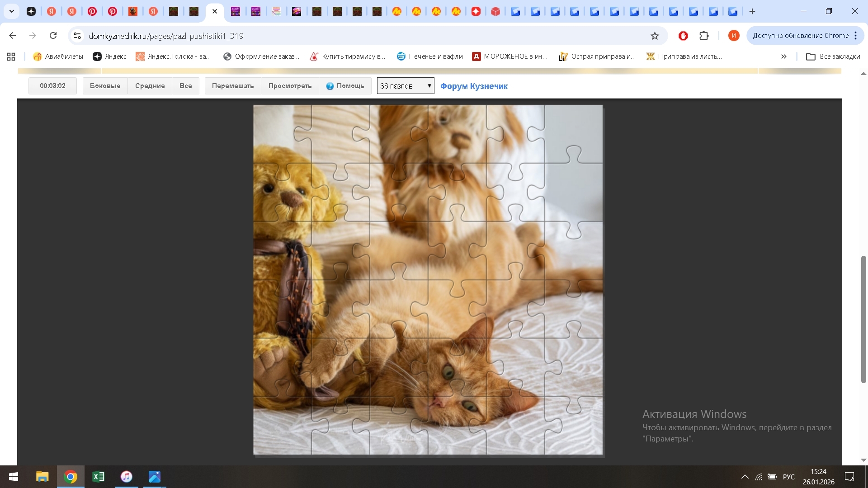Expand the hidden bookmarks chevron
868x488 pixels.
coord(783,56)
